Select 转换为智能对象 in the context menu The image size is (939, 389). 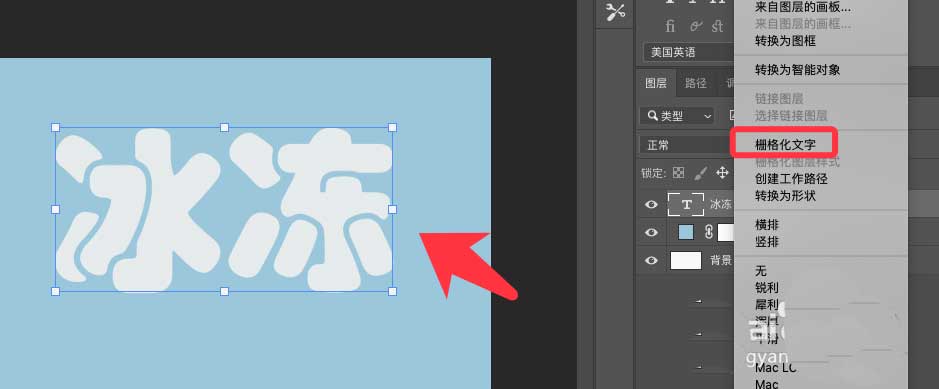click(x=797, y=69)
